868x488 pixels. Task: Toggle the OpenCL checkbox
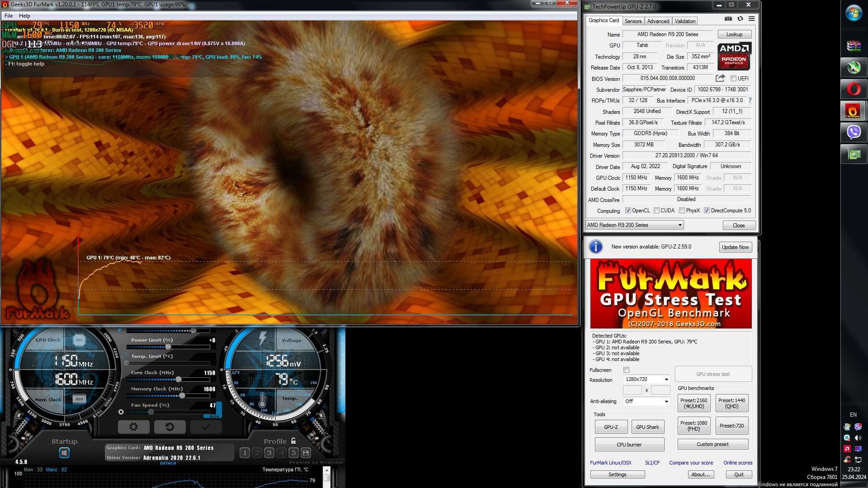[628, 211]
